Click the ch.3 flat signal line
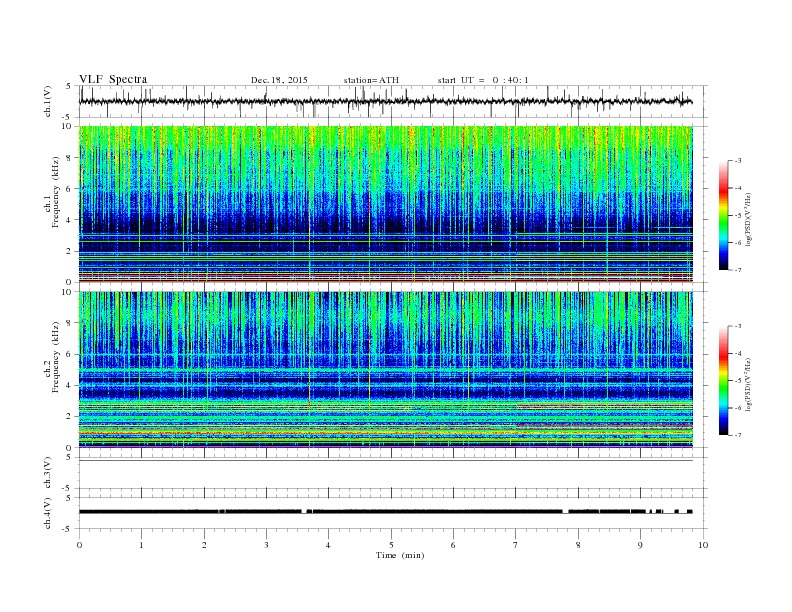792x612 pixels. (385, 461)
